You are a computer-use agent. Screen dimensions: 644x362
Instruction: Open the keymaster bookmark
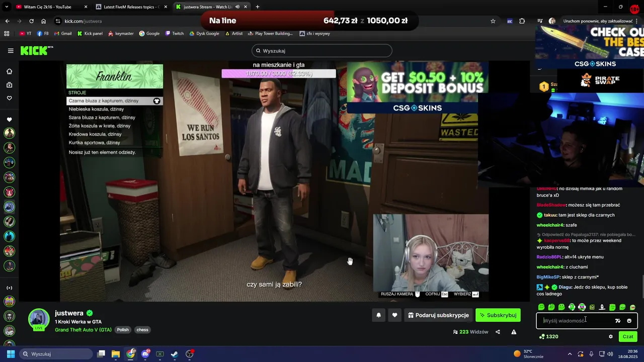(x=121, y=34)
